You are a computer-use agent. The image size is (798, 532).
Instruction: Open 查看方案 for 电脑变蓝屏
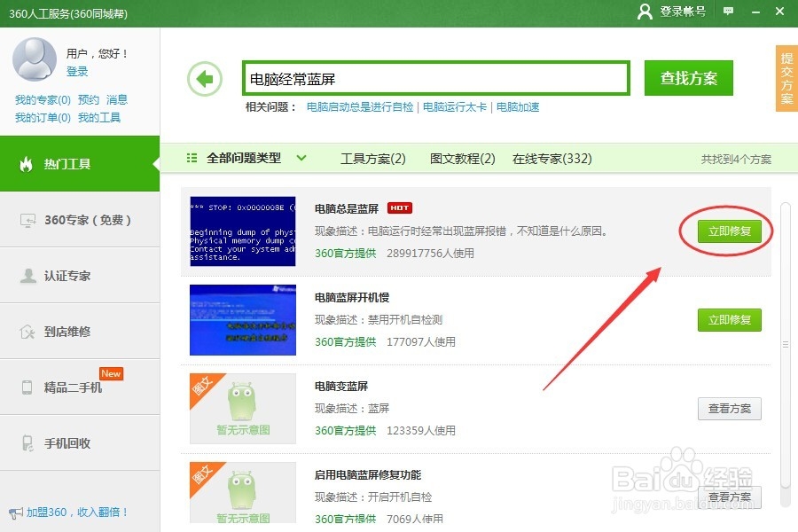(x=729, y=408)
